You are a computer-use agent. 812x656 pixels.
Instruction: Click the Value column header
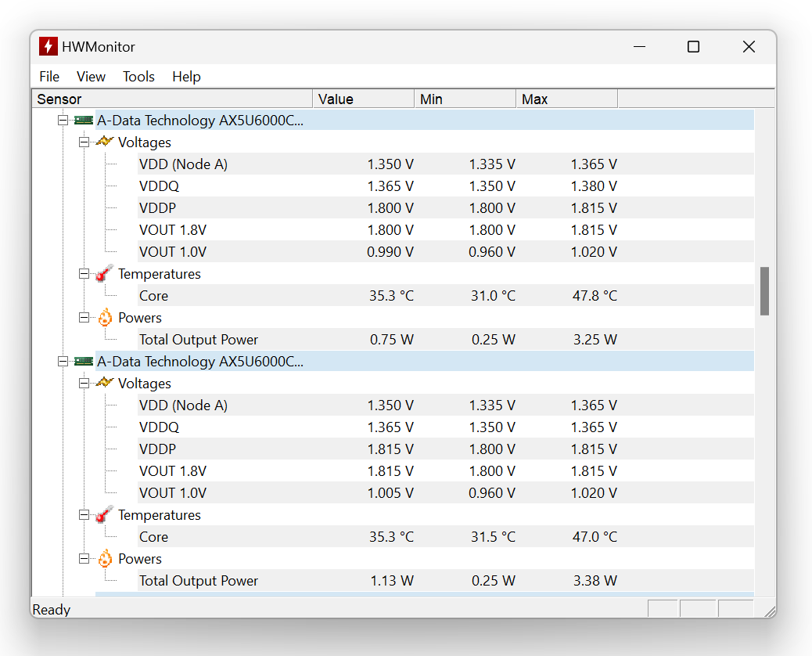coord(363,99)
